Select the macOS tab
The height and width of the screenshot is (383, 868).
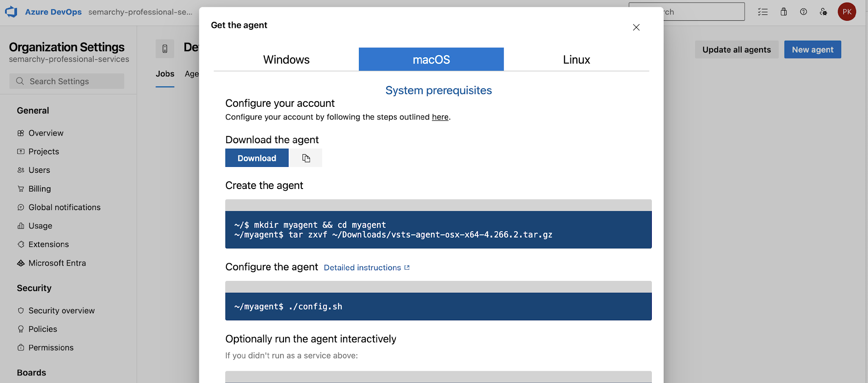point(431,59)
